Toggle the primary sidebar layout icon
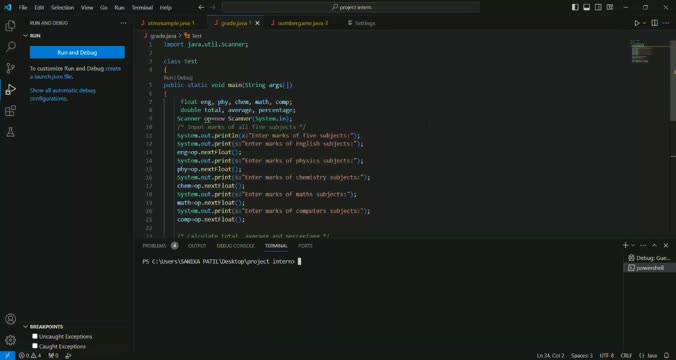676x360 pixels. click(x=575, y=7)
